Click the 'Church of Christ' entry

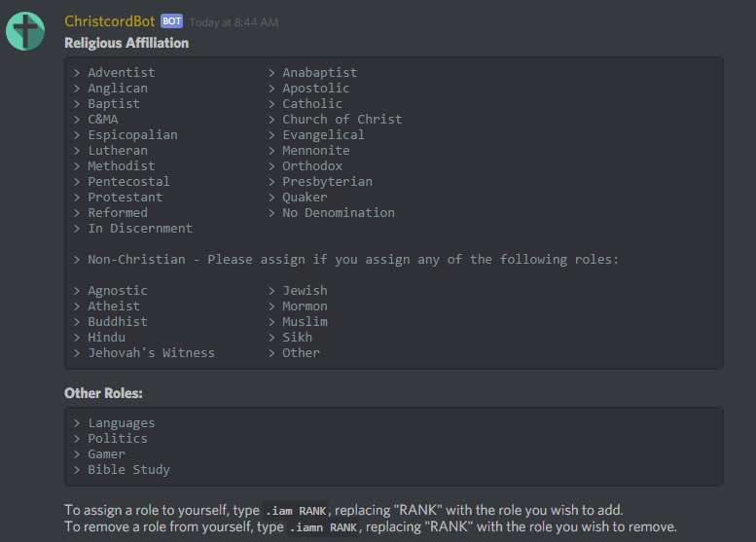click(x=342, y=119)
